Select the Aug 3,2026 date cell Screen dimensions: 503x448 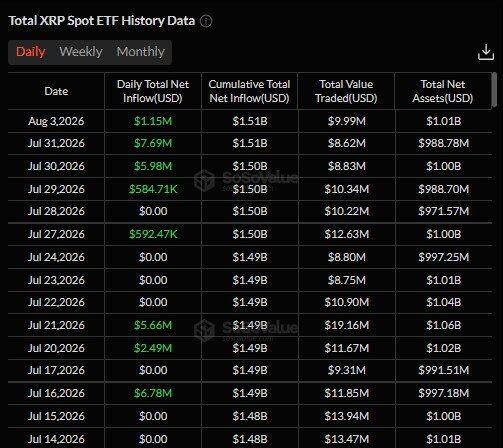[x=56, y=121]
